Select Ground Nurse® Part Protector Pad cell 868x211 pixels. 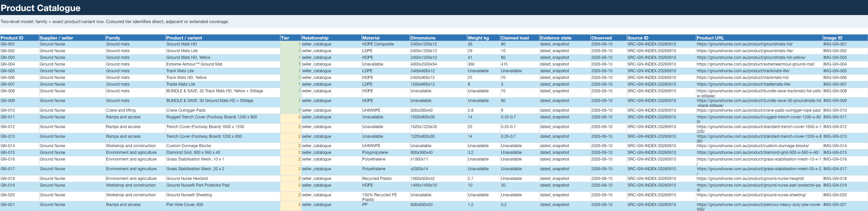223,187
